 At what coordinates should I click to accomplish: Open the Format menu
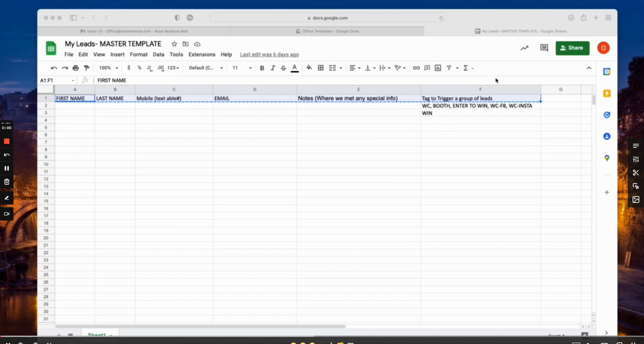pos(138,54)
